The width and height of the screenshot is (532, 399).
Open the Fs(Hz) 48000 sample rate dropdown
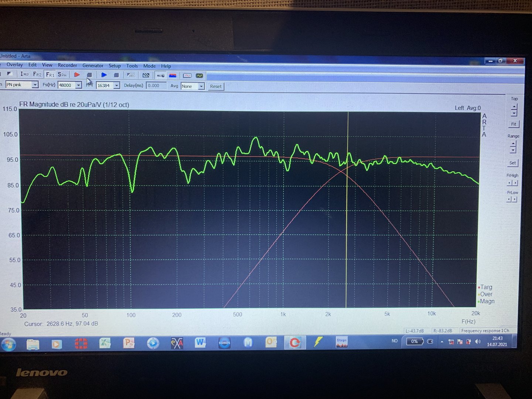coord(78,85)
